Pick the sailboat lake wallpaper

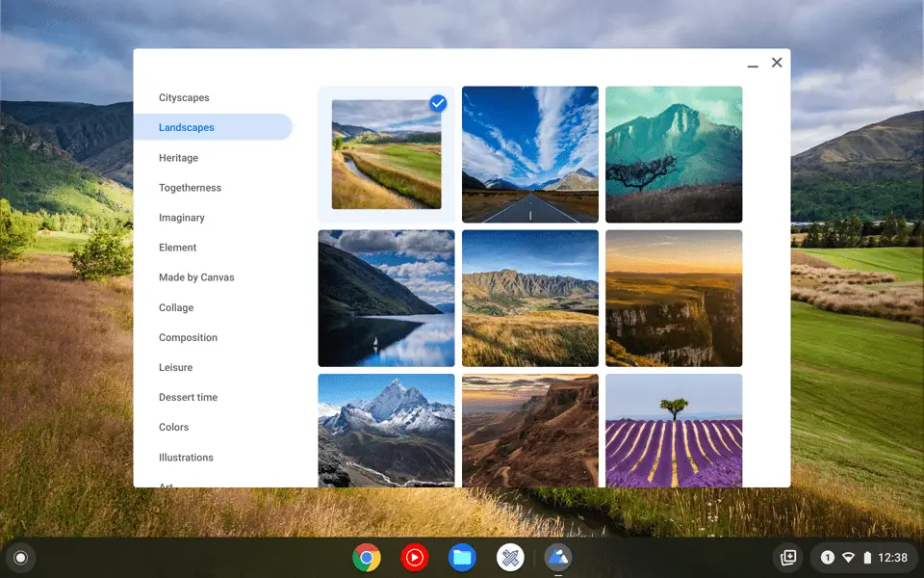pyautogui.click(x=386, y=298)
